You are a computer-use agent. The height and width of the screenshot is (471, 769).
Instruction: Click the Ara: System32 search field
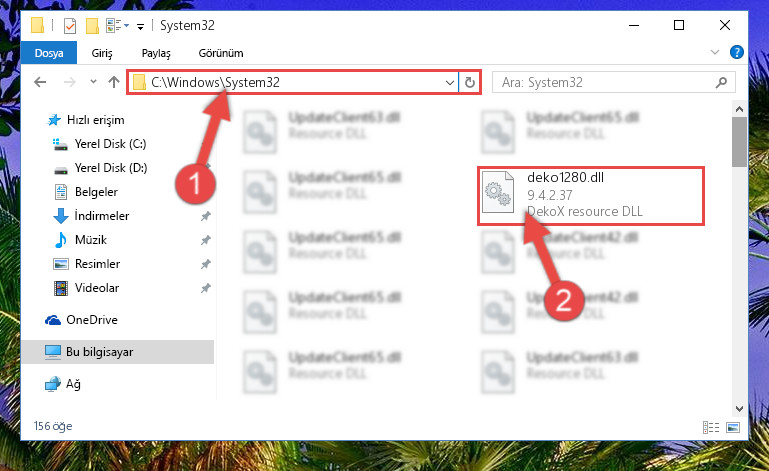(x=606, y=82)
